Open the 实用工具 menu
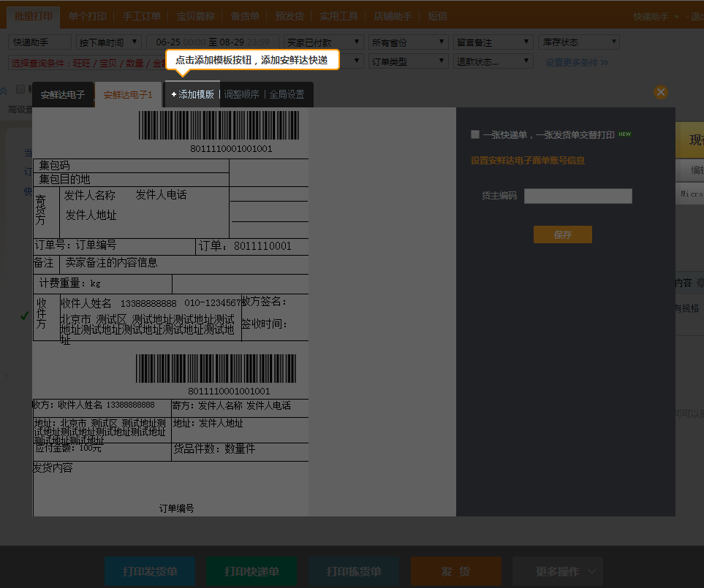 (x=339, y=16)
